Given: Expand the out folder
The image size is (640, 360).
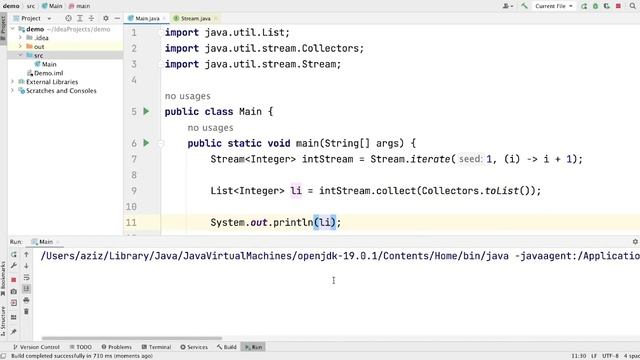Looking at the screenshot, I should (20, 47).
